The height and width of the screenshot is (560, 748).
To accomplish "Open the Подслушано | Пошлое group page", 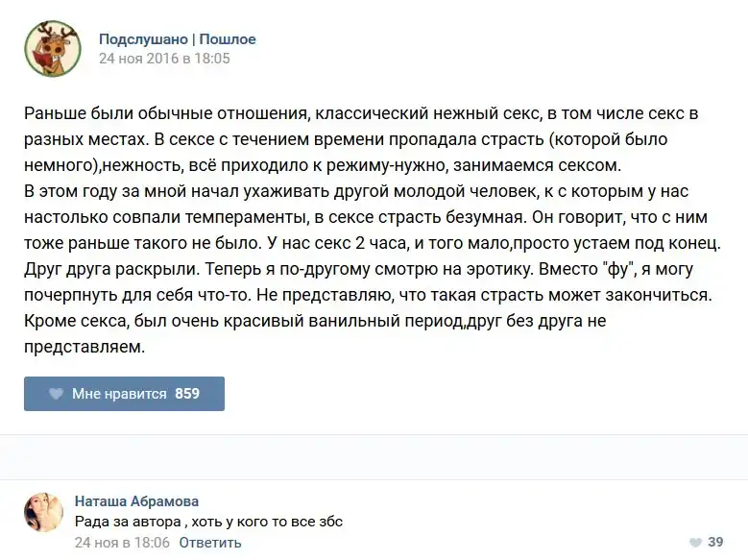I will [178, 39].
